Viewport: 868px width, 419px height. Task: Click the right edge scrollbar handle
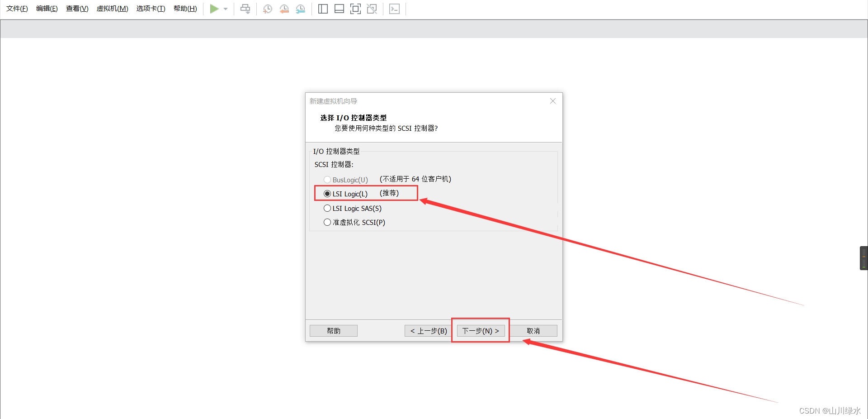(x=864, y=258)
